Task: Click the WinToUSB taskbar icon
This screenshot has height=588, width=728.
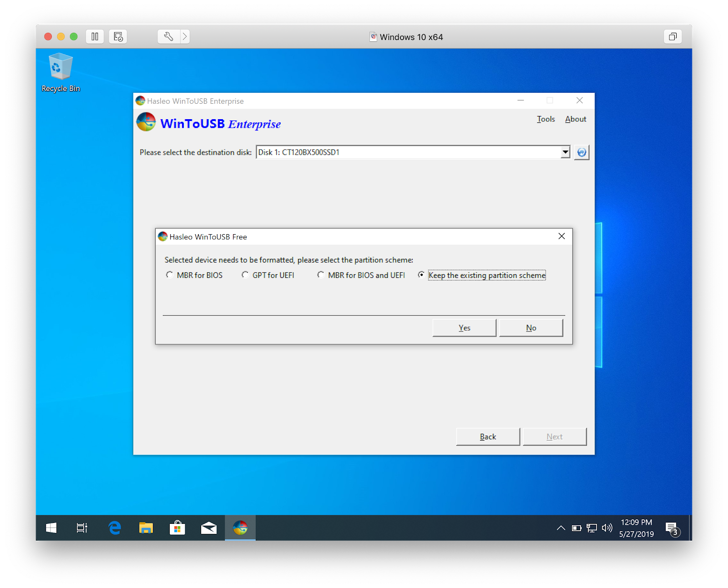Action: 240,528
